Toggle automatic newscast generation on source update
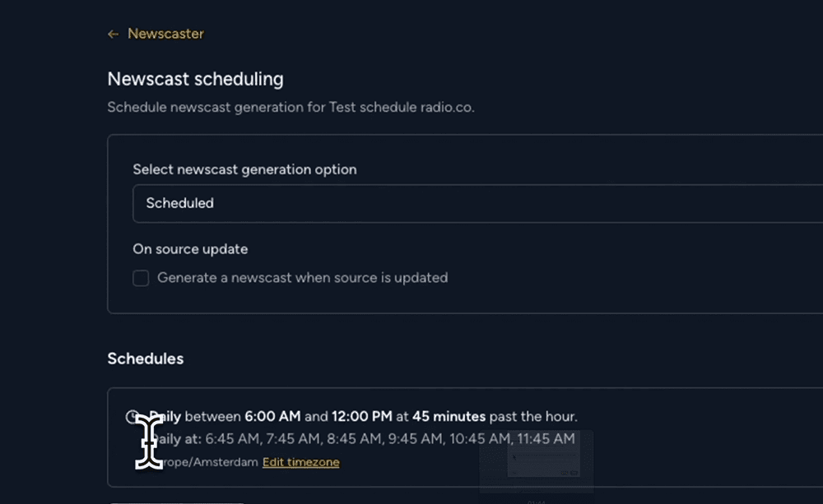The image size is (823, 504). point(140,278)
